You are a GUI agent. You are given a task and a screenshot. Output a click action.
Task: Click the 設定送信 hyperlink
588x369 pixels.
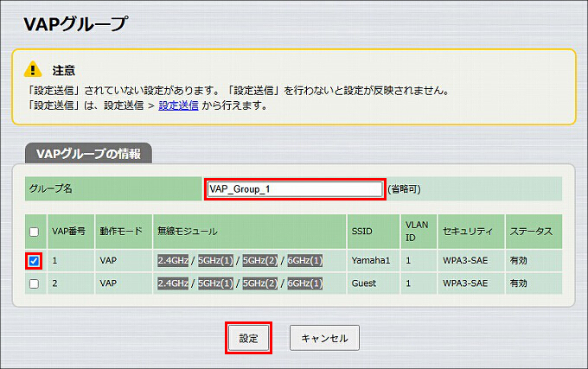(178, 105)
